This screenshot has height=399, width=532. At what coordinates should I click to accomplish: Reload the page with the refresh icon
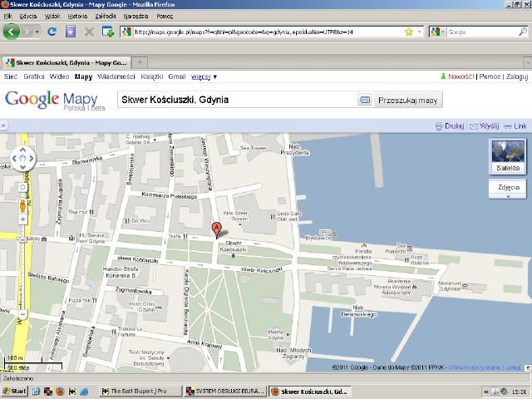point(52,32)
